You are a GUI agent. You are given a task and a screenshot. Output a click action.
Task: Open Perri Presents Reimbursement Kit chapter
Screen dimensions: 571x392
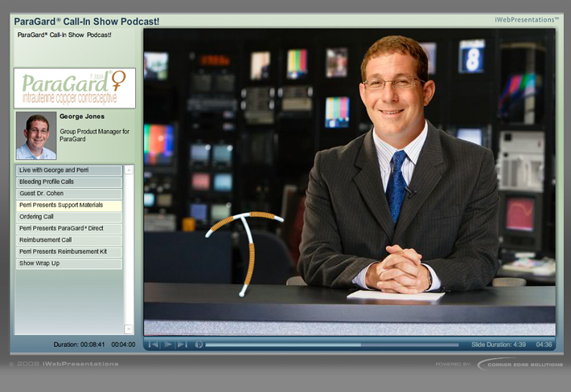(69, 251)
